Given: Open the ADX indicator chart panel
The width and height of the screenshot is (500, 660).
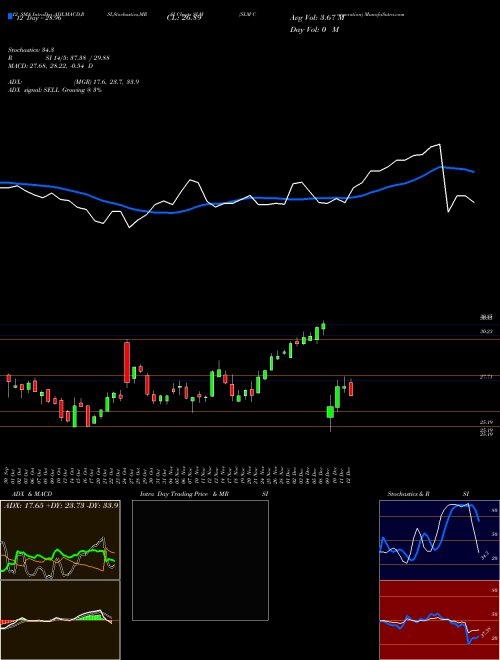Looking at the screenshot, I should 60,540.
